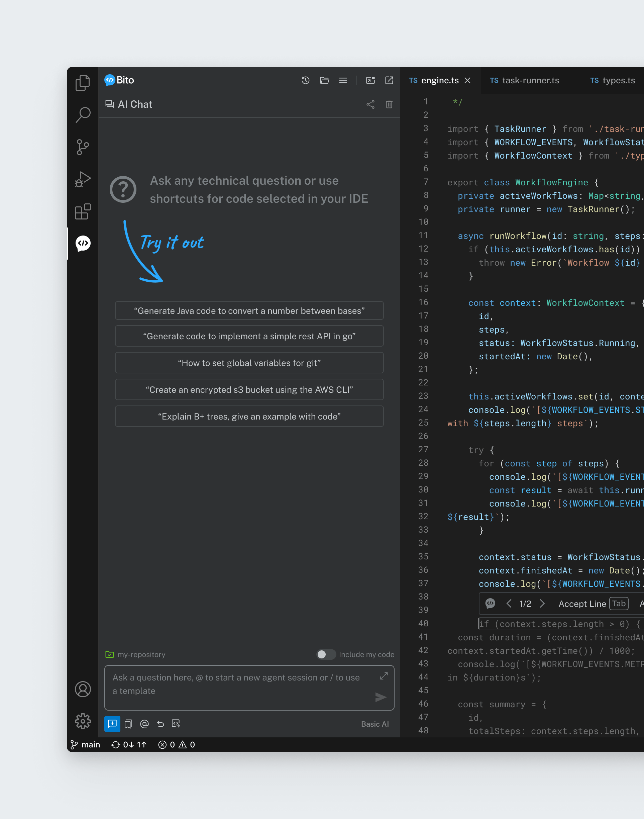Open Bito chat history clock icon
The width and height of the screenshot is (644, 819).
click(x=305, y=80)
